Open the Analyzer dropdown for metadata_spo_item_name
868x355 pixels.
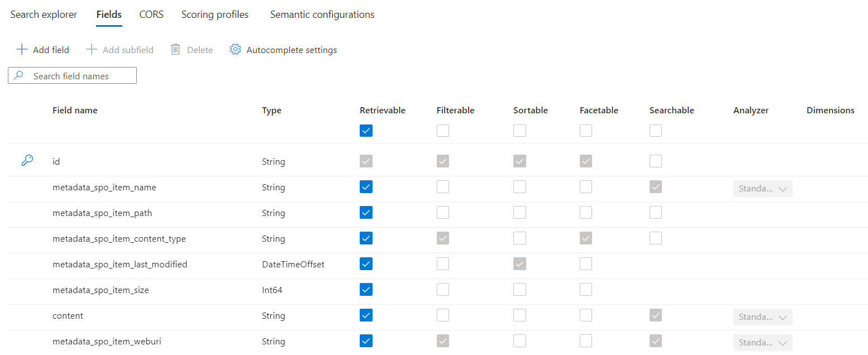click(x=763, y=188)
